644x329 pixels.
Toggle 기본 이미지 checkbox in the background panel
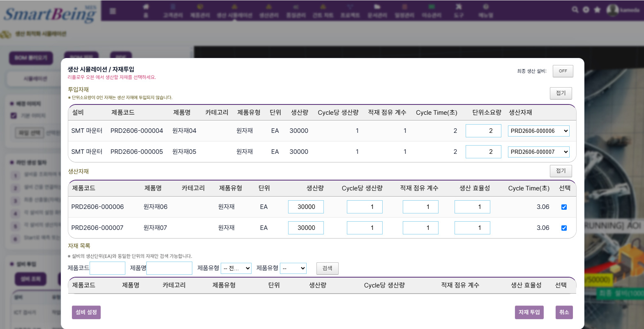tap(14, 116)
